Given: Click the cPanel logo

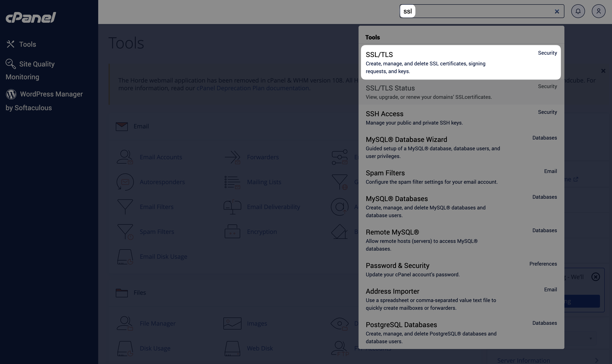Looking at the screenshot, I should pyautogui.click(x=31, y=17).
